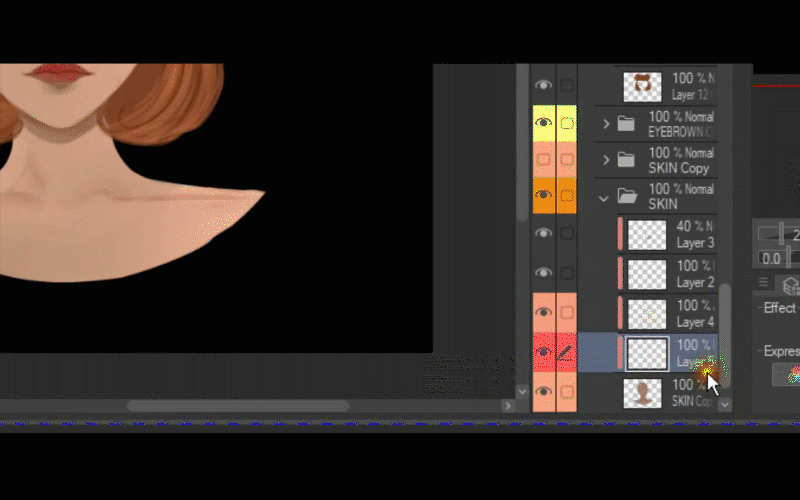Click the 'SKIN' folder name
Viewport: 800px width, 500px height.
663,204
